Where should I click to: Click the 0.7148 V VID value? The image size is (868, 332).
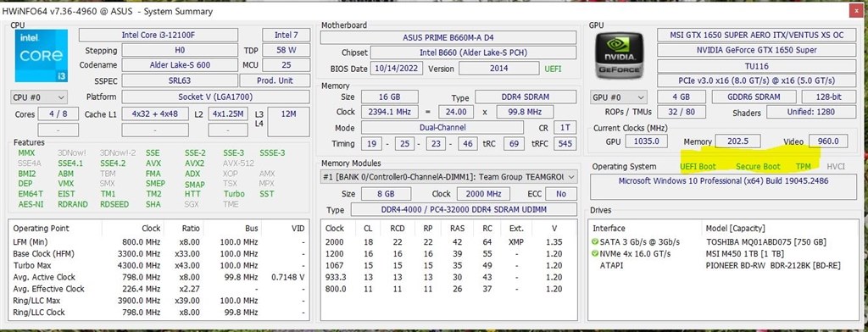[x=288, y=277]
